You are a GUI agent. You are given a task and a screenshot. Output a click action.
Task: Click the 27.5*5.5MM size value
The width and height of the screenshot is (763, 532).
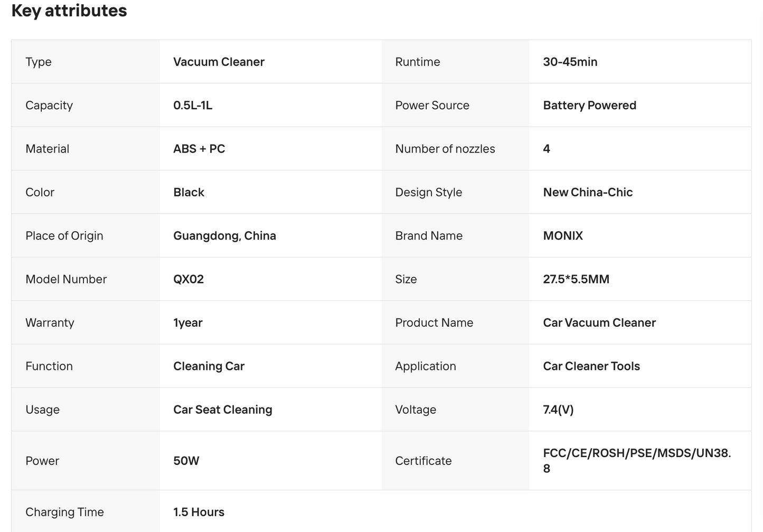pos(576,279)
